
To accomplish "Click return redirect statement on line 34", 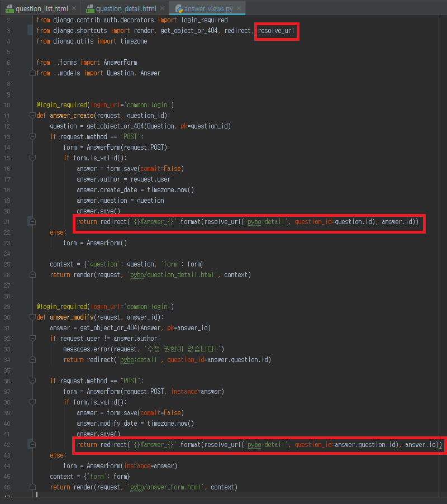I will coord(167,360).
